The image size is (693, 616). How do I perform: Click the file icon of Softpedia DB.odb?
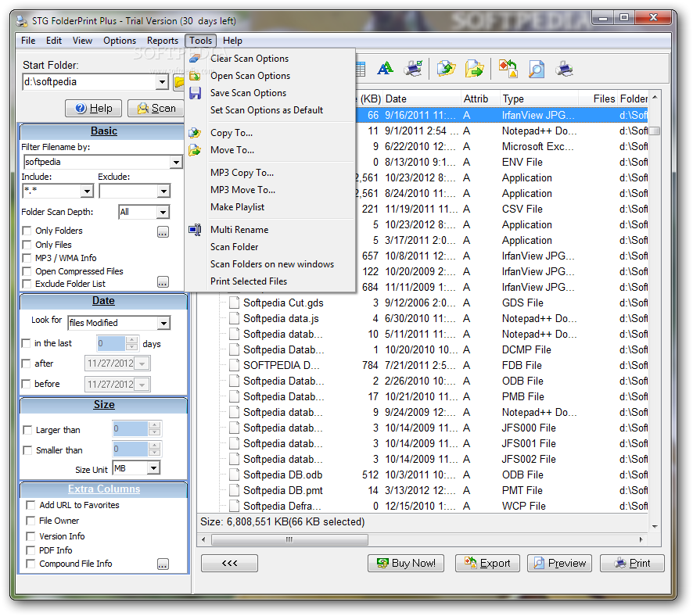(x=235, y=475)
